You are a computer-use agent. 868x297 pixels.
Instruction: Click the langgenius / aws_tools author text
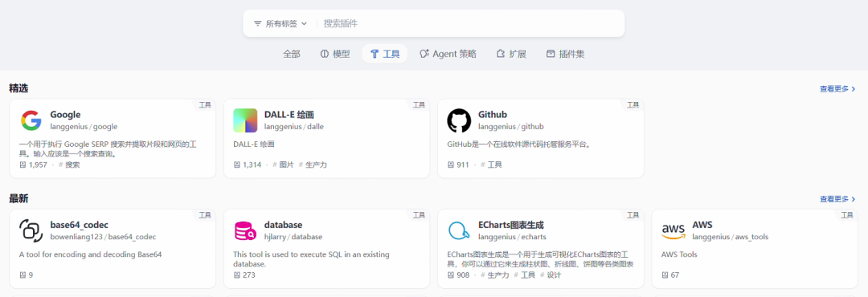click(x=730, y=237)
